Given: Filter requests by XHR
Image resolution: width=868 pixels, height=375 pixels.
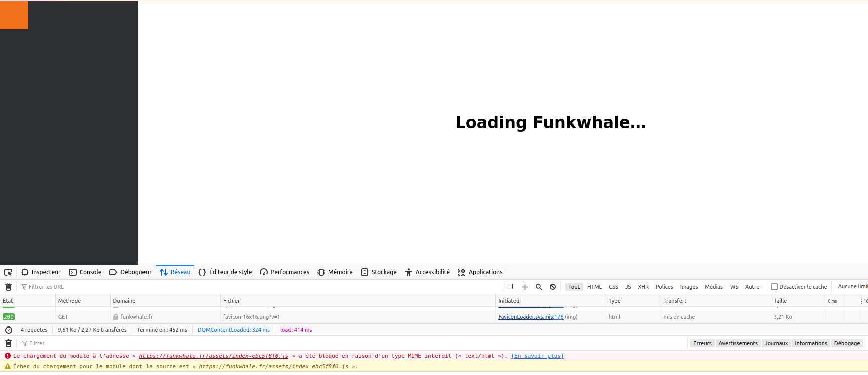Looking at the screenshot, I should (643, 287).
